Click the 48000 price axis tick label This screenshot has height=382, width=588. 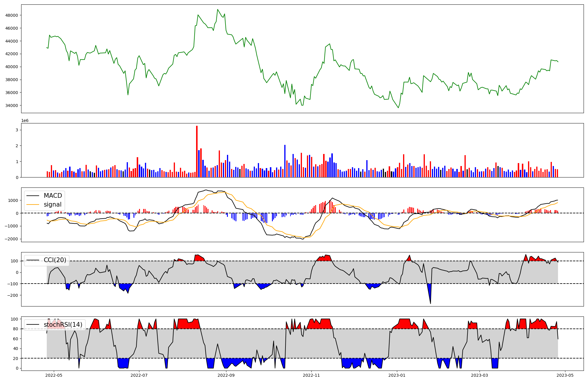click(x=12, y=15)
